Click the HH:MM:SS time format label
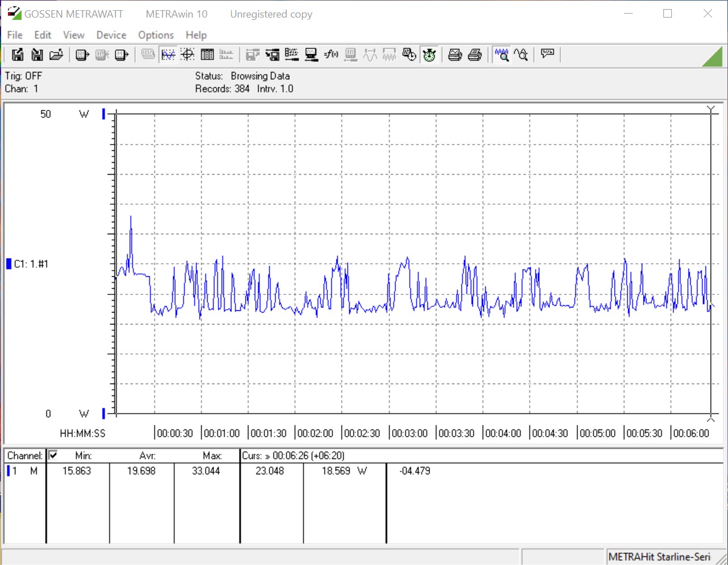The height and width of the screenshot is (565, 728). pos(83,433)
